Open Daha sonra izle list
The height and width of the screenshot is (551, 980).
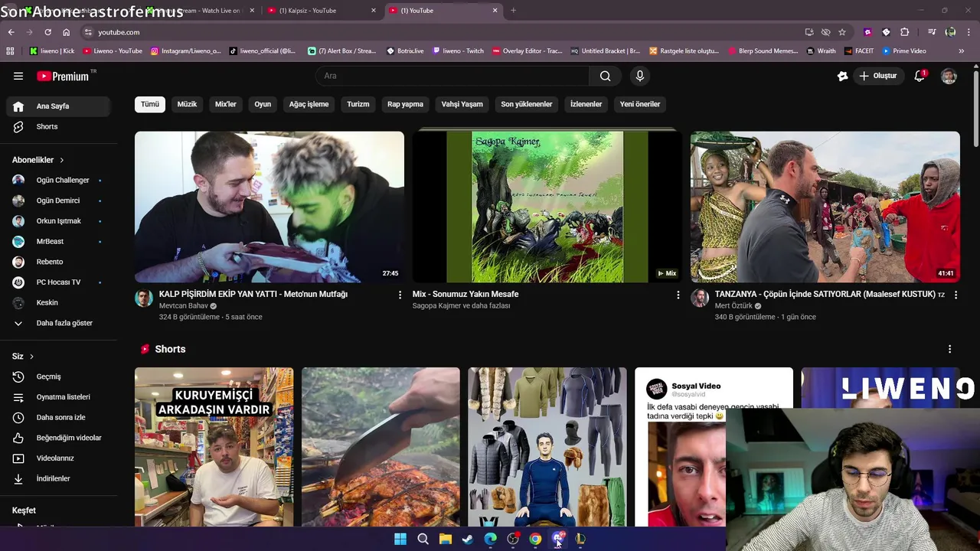click(58, 417)
